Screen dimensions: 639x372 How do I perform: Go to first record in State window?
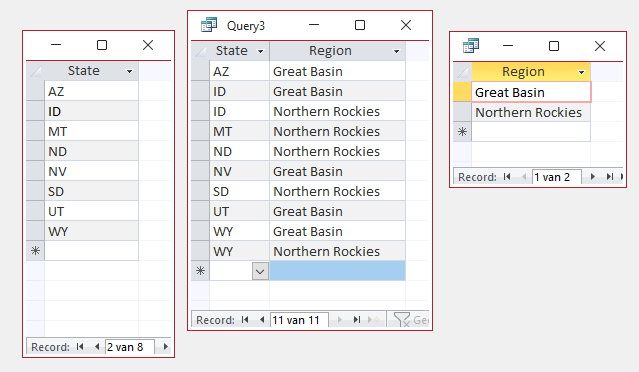tap(80, 347)
